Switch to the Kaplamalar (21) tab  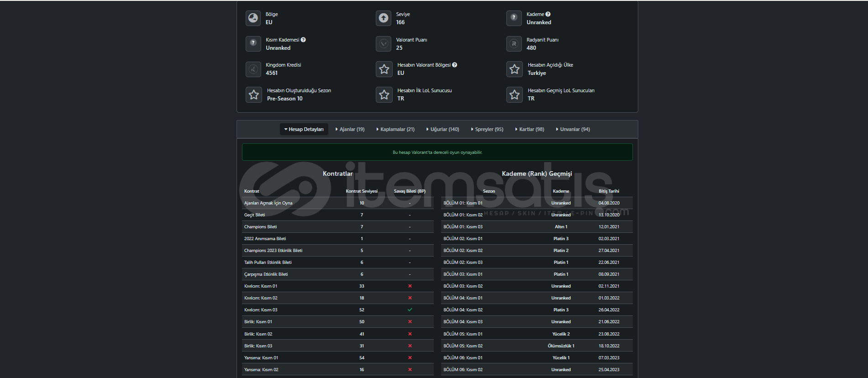[395, 129]
